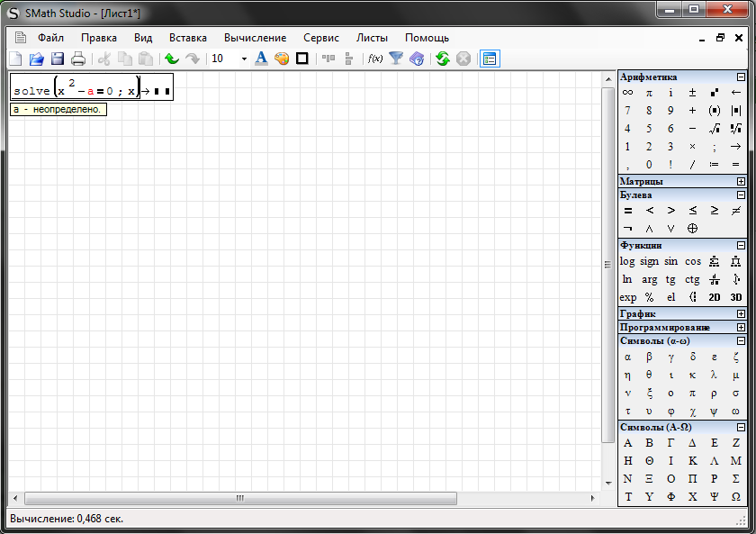This screenshot has height=534, width=756.
Task: Click the Undo green arrow icon
Action: pos(171,59)
